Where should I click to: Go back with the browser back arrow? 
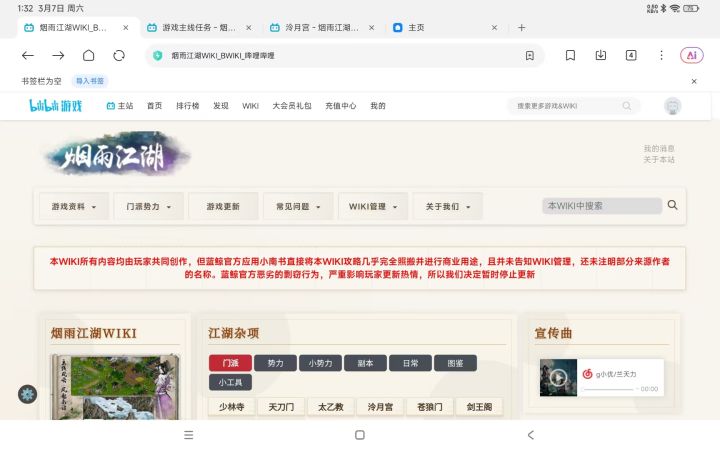(28, 56)
